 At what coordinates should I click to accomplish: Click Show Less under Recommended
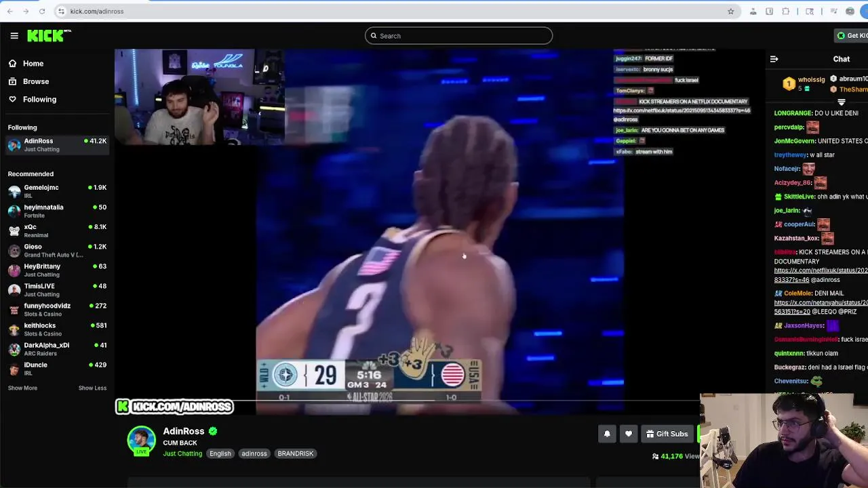pyautogui.click(x=92, y=388)
